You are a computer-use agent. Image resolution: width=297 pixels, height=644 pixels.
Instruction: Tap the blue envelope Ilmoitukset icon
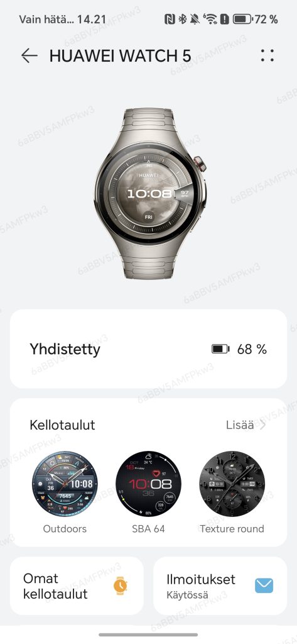(264, 586)
